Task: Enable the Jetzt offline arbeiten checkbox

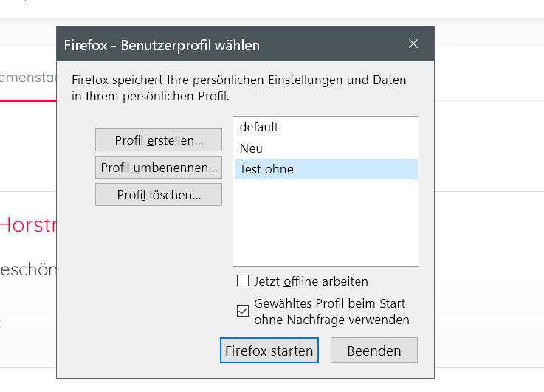Action: click(243, 281)
